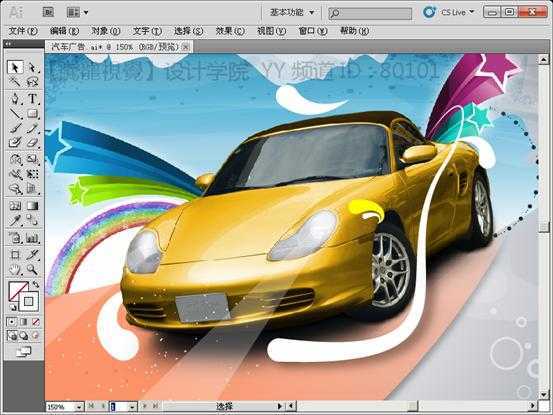
Task: Select the Type tool
Action: (x=32, y=98)
